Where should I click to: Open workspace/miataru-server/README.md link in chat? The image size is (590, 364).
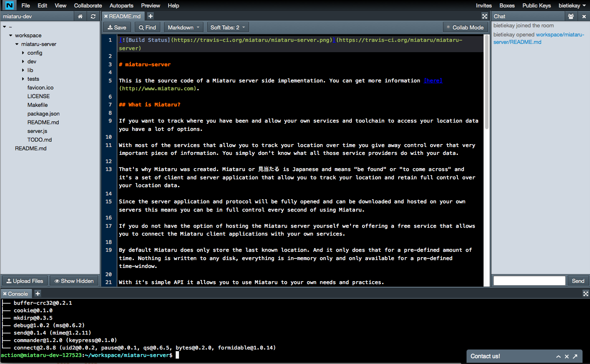point(539,38)
